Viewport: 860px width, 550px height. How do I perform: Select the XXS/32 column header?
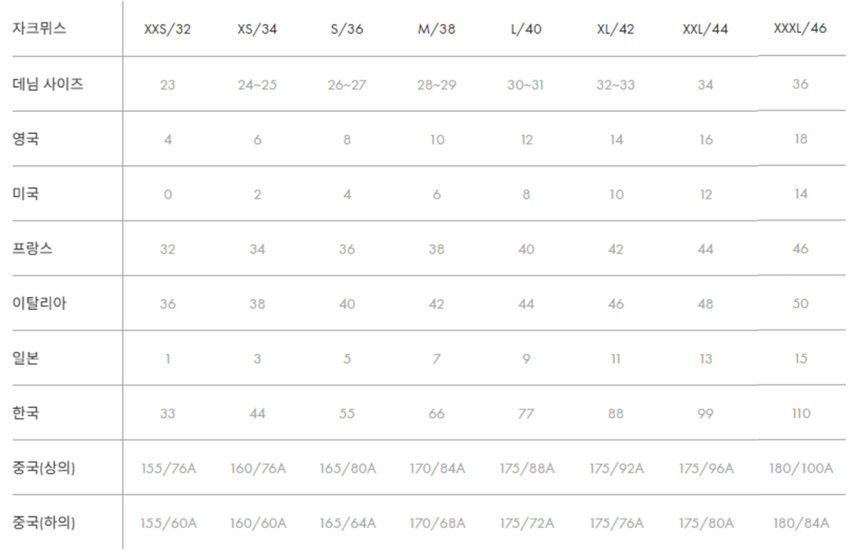tap(167, 30)
